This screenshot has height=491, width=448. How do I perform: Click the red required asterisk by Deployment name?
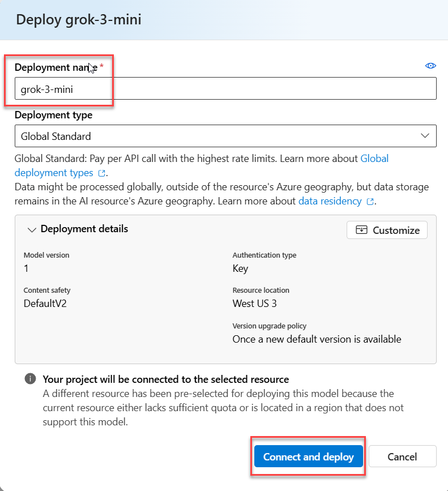coord(102,67)
